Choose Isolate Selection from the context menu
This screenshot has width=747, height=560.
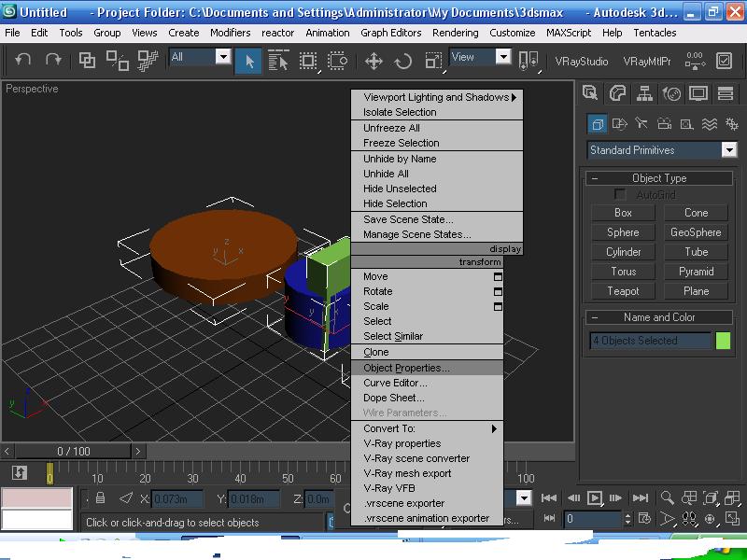437,112
